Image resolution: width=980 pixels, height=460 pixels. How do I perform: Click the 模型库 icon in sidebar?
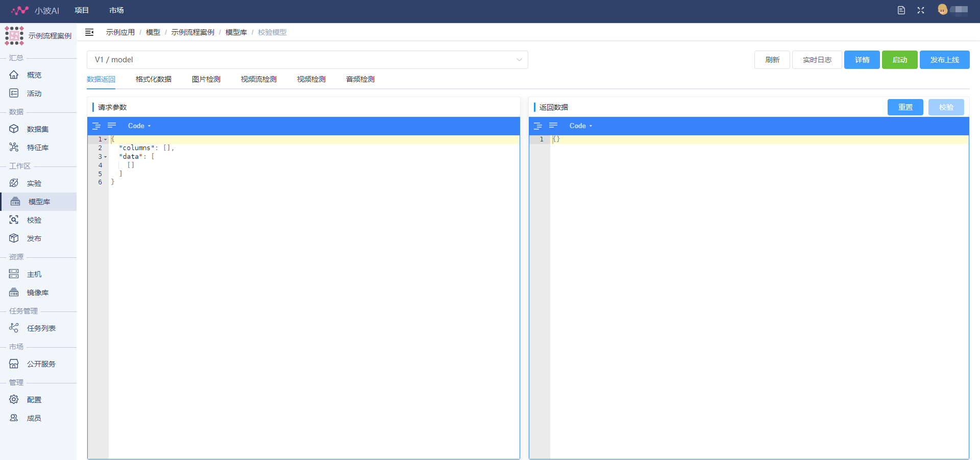(15, 201)
